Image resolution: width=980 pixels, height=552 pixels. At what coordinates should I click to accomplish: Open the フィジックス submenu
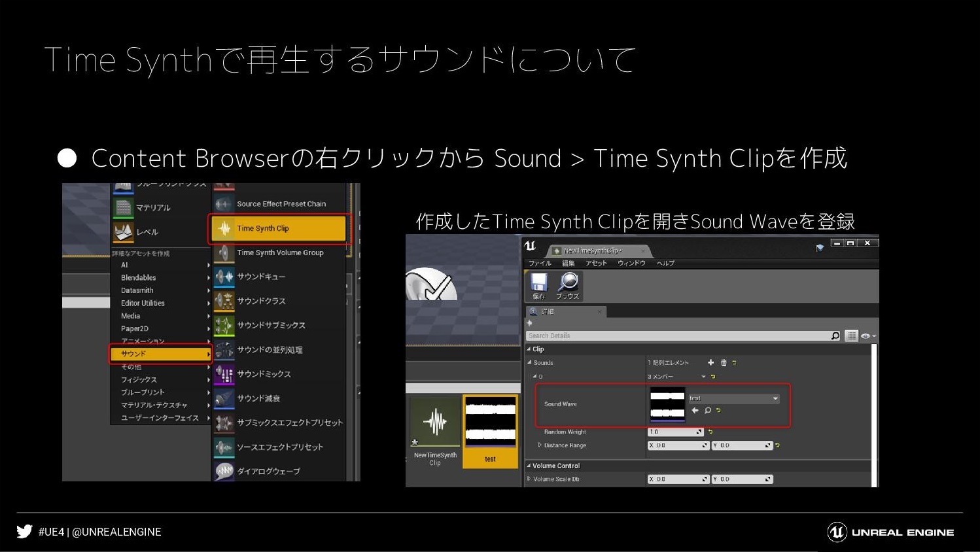[161, 379]
